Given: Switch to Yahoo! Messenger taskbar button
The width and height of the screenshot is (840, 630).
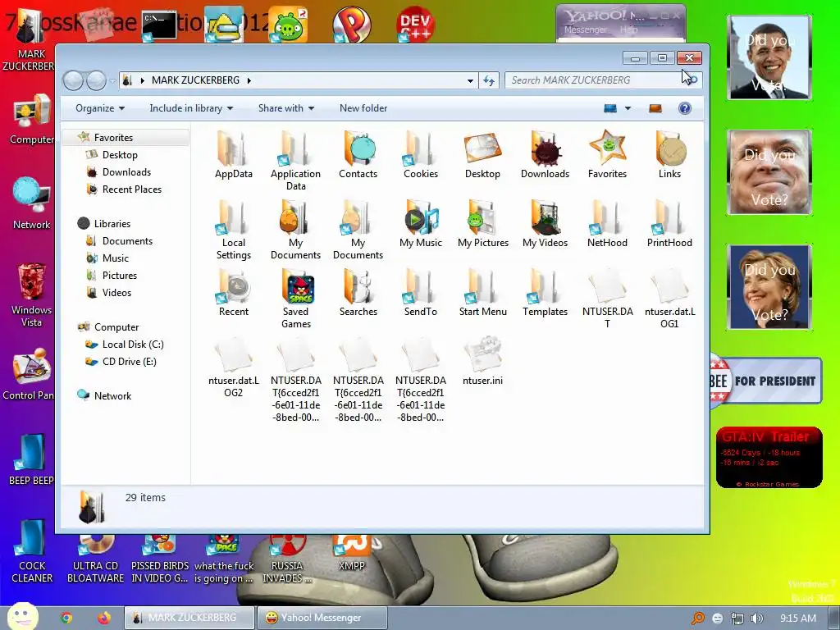Looking at the screenshot, I should click(322, 618).
